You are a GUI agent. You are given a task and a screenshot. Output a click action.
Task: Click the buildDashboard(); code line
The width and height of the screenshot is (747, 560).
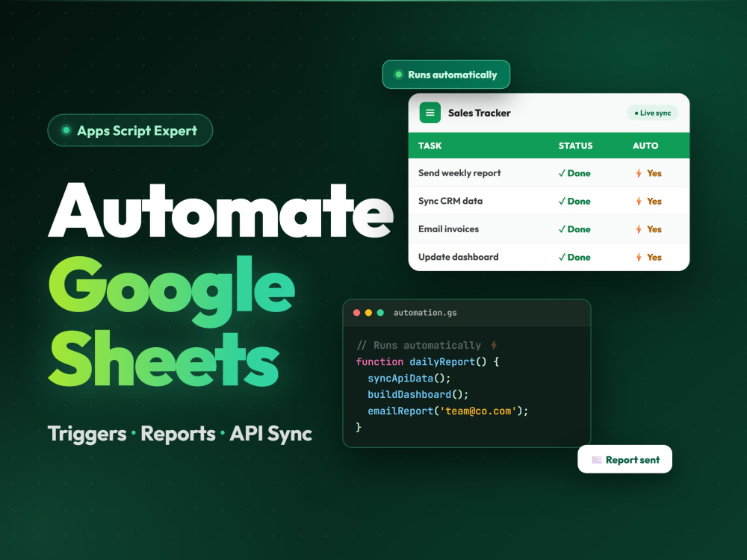418,395
